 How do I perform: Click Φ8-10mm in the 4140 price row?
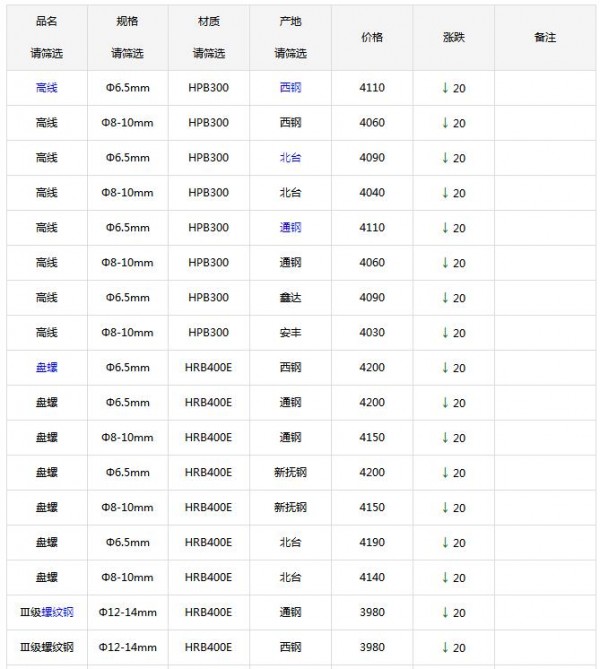(x=128, y=578)
